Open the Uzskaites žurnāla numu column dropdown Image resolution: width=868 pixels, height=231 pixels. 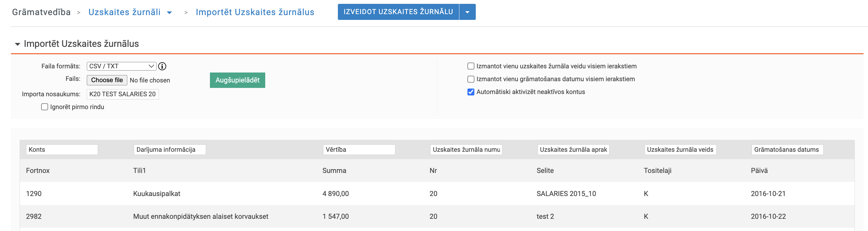click(466, 150)
